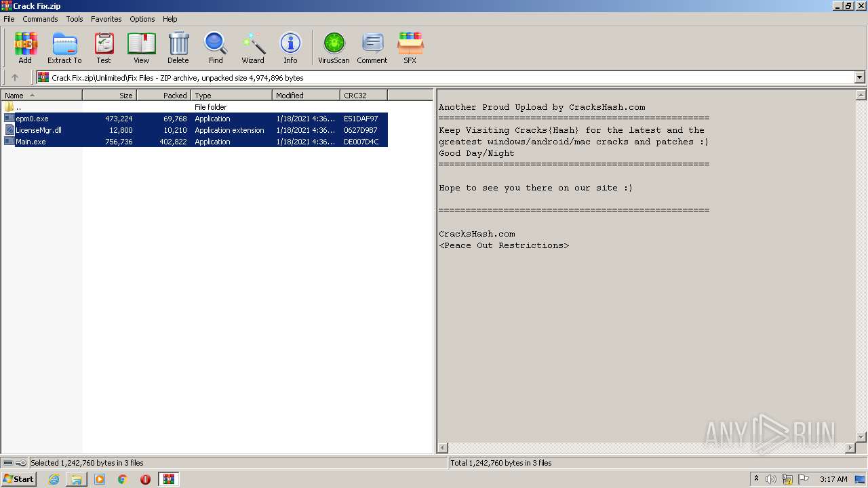Open the Options menu
868x488 pixels.
(x=142, y=19)
